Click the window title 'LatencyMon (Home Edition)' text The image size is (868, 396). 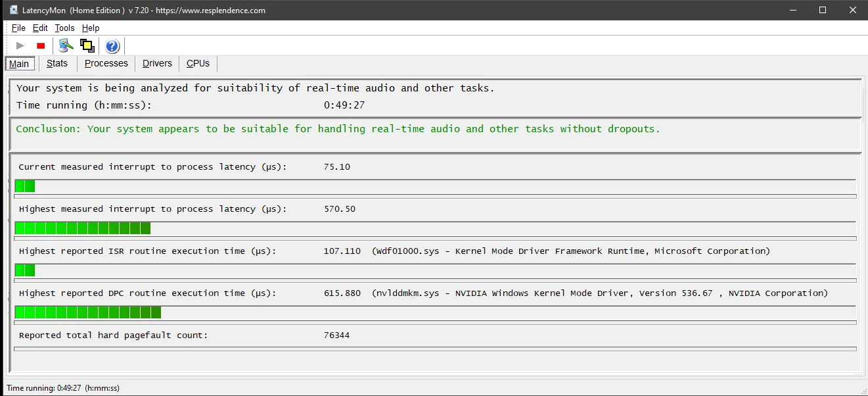74,11
